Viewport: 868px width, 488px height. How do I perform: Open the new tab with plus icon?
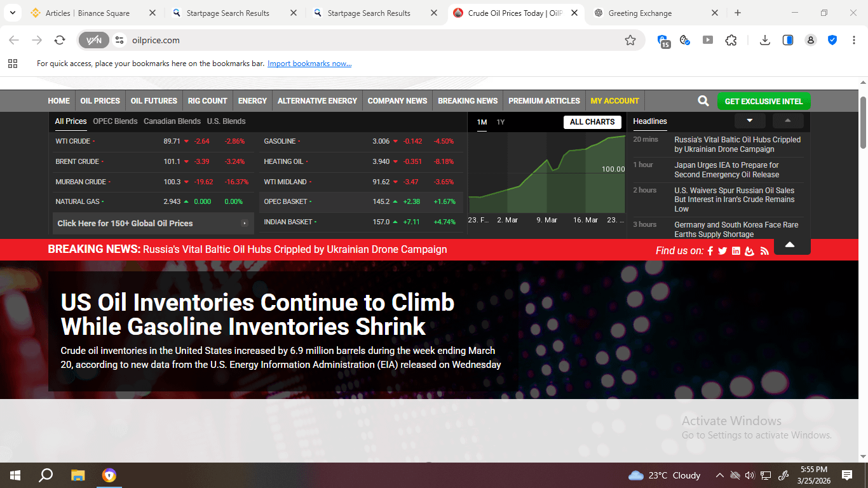(738, 13)
